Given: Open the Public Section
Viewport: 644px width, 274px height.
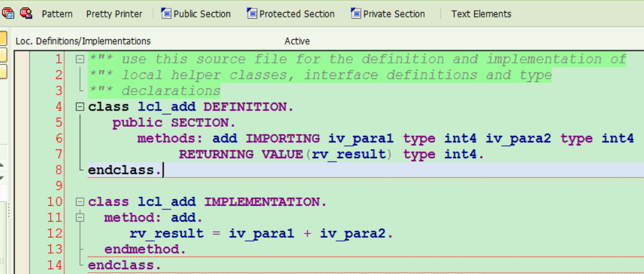Looking at the screenshot, I should click(196, 14).
